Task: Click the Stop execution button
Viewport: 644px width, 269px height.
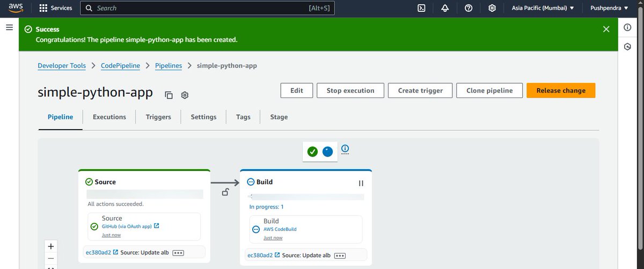Action: (350, 91)
